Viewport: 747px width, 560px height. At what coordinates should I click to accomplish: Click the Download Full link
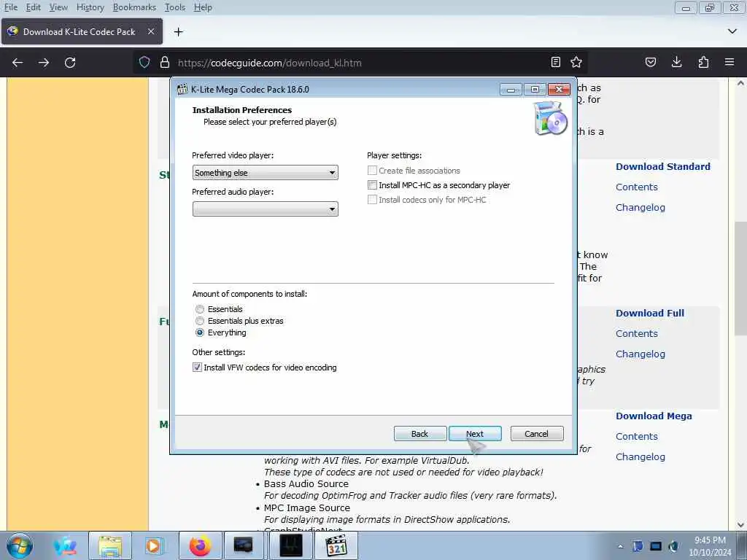click(x=650, y=314)
